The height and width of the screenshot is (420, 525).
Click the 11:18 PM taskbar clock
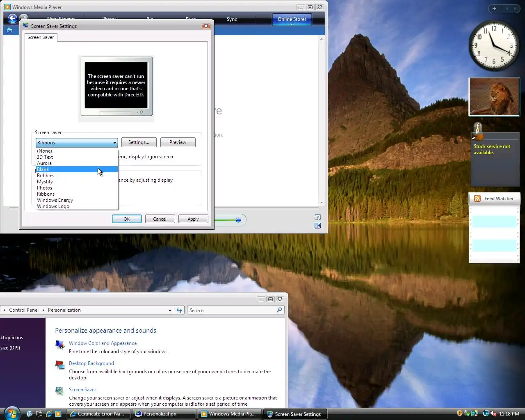(509, 414)
